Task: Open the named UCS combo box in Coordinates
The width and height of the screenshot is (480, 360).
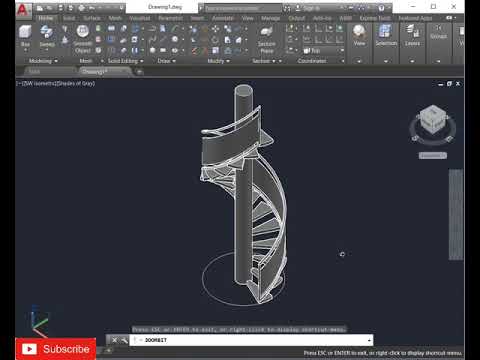Action: pos(323,51)
